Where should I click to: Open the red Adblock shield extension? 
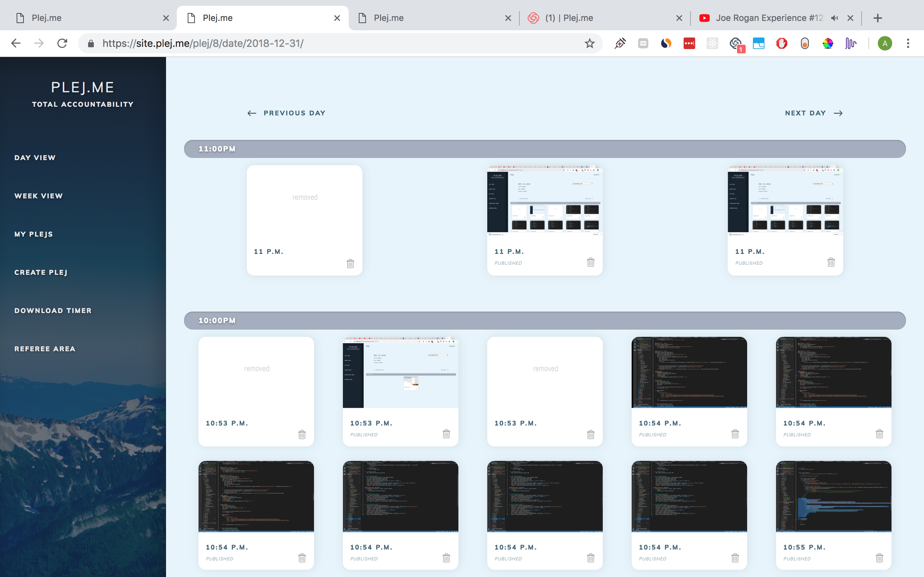pos(781,44)
